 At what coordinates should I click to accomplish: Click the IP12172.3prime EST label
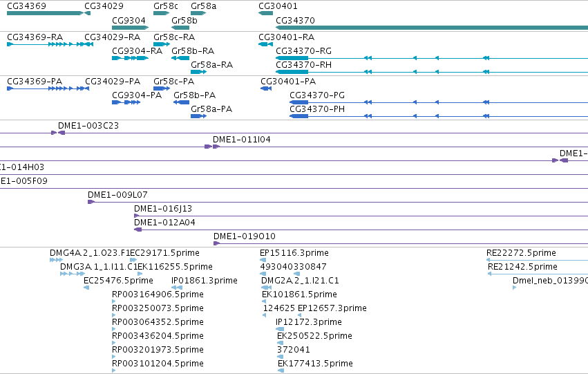[x=309, y=322]
